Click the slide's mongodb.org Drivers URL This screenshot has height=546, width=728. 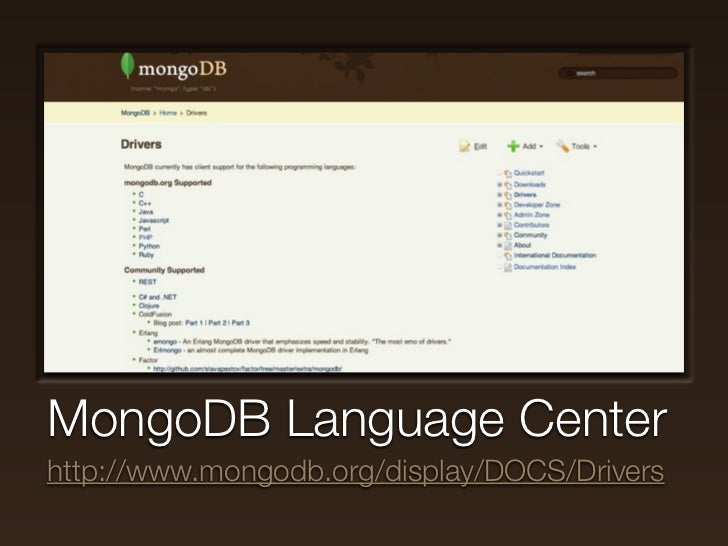[x=356, y=471]
